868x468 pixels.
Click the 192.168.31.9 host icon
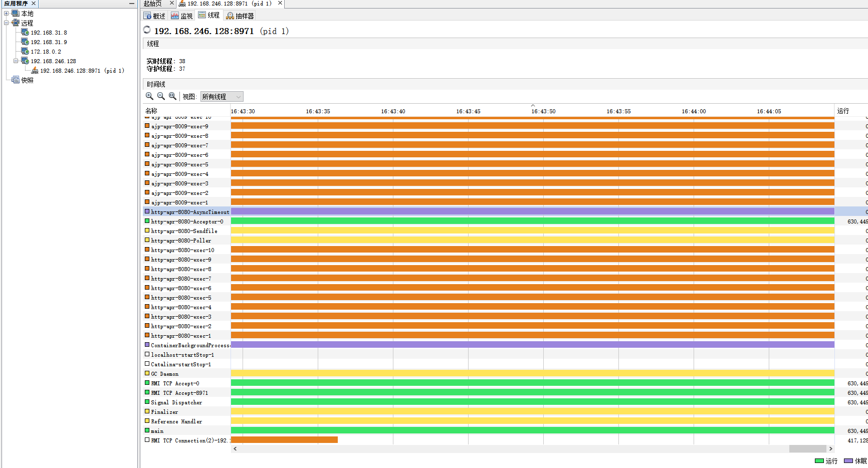(25, 42)
